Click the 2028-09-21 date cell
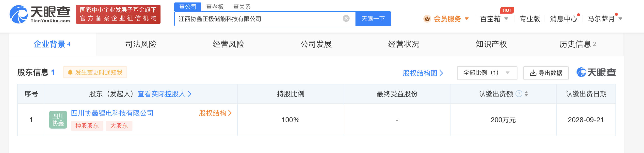 pyautogui.click(x=586, y=120)
